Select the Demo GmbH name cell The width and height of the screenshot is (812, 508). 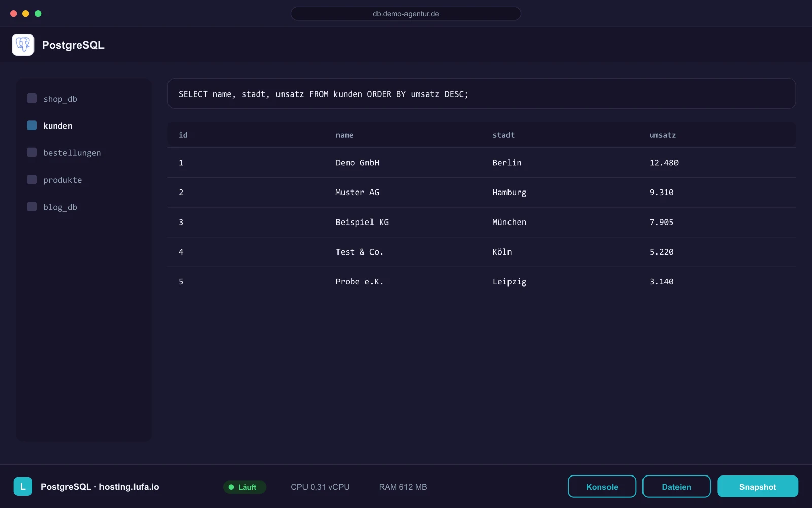357,163
